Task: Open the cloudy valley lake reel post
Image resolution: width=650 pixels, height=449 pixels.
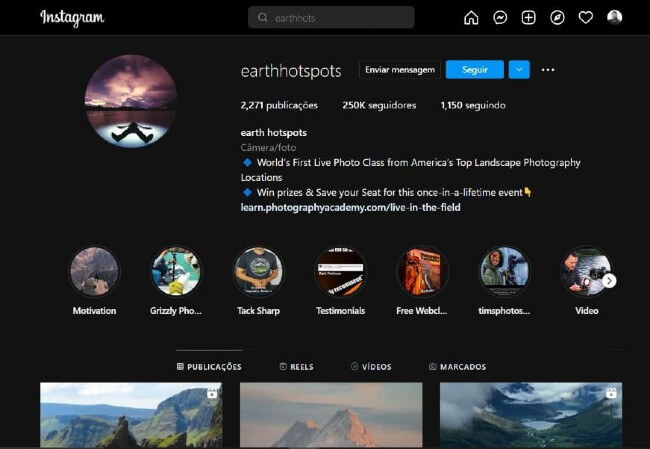Action: (531, 415)
